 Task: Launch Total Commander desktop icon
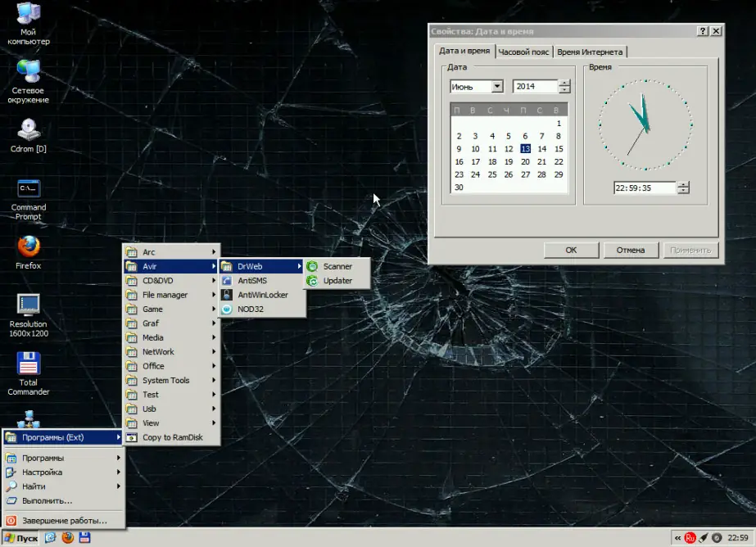point(28,373)
